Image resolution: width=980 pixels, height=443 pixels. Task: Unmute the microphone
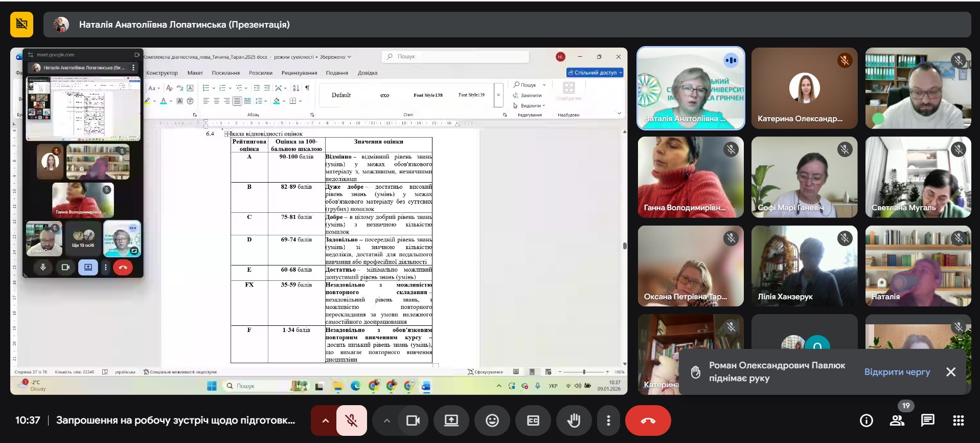[x=351, y=420]
